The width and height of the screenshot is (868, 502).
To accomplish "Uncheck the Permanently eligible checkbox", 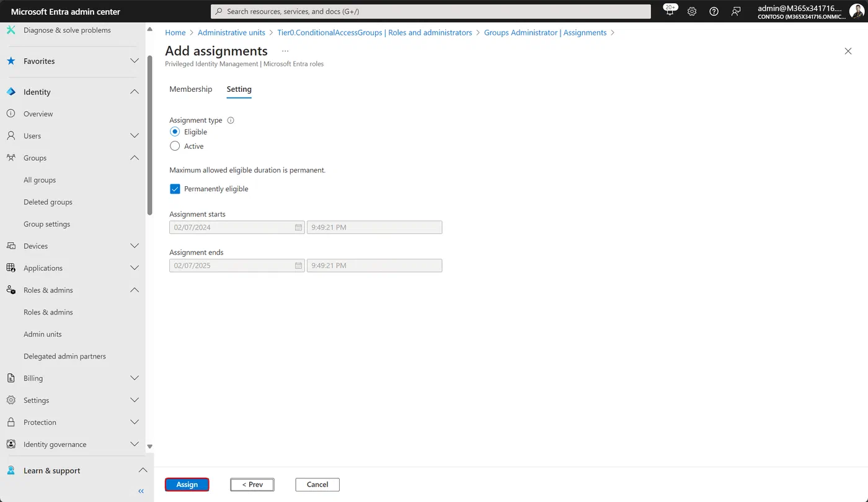I will 175,189.
